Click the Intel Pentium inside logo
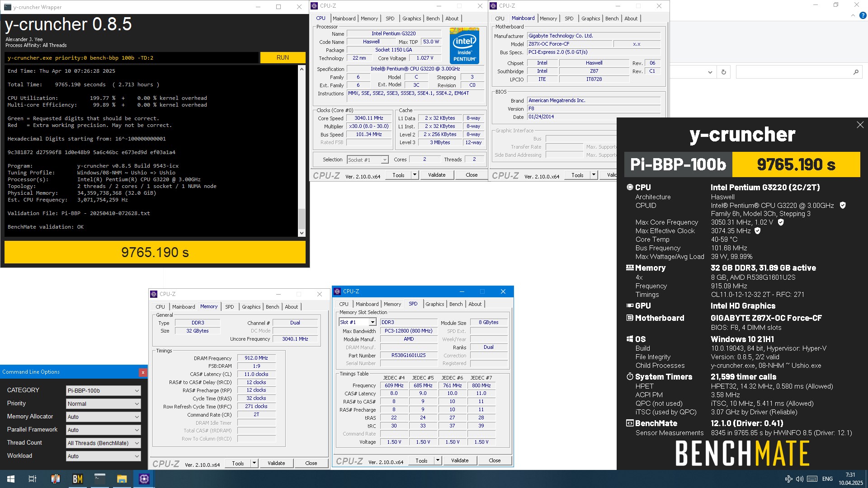Screen dimensions: 868x488 [464, 46]
